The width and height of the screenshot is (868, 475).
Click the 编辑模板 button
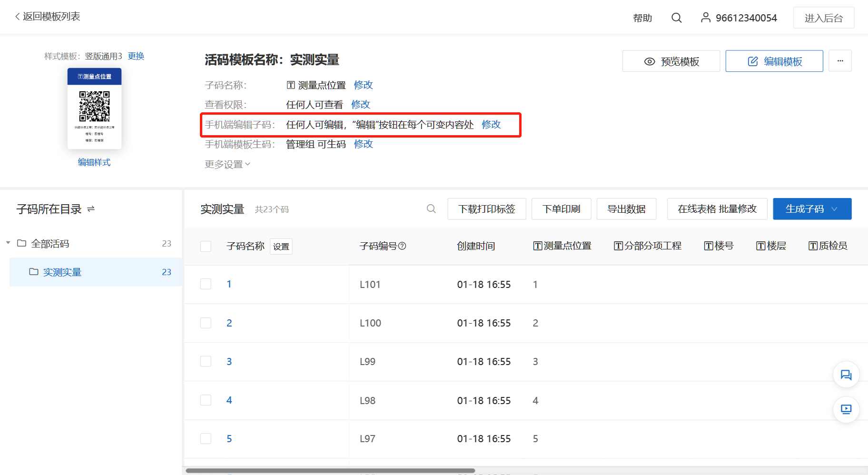(774, 61)
